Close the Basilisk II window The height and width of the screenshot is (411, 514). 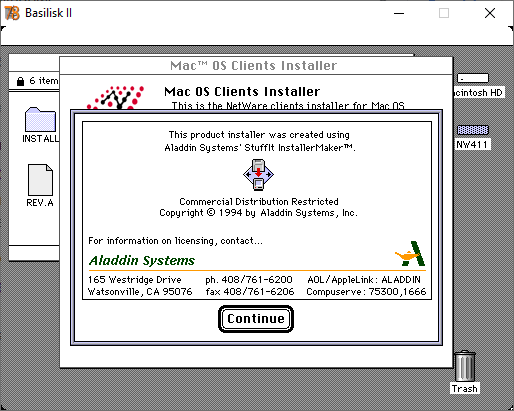point(490,13)
